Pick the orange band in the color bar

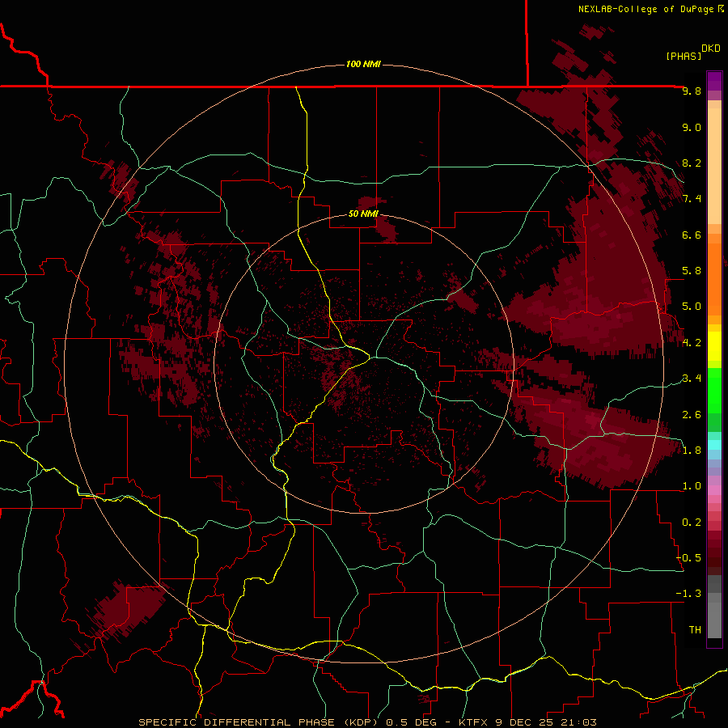tap(714, 279)
